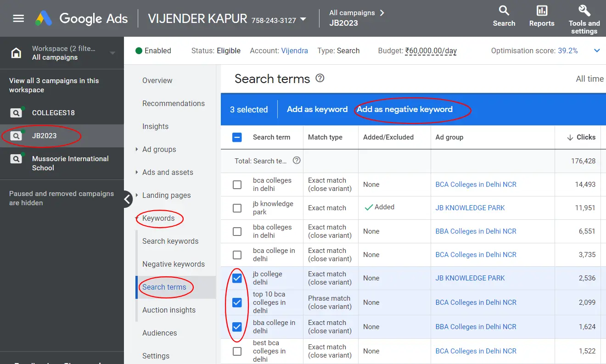Click Mussoorie International School campaign icon
The height and width of the screenshot is (364, 606).
[x=17, y=159]
